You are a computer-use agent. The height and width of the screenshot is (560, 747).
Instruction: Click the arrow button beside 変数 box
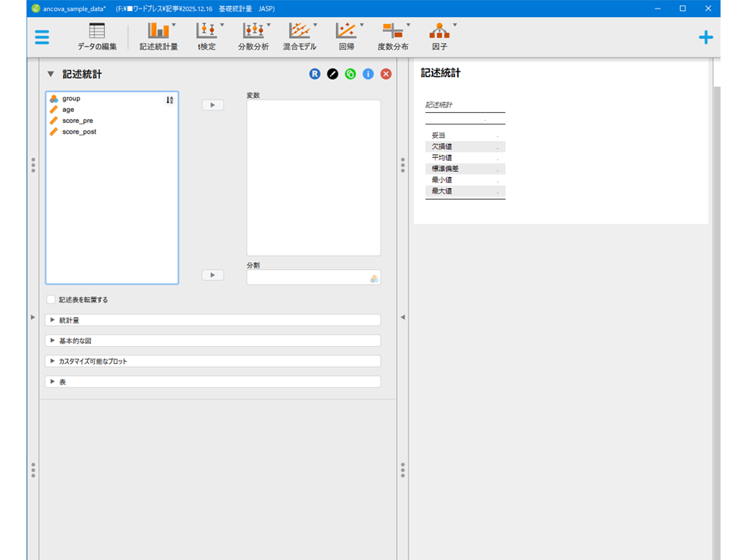pos(212,105)
